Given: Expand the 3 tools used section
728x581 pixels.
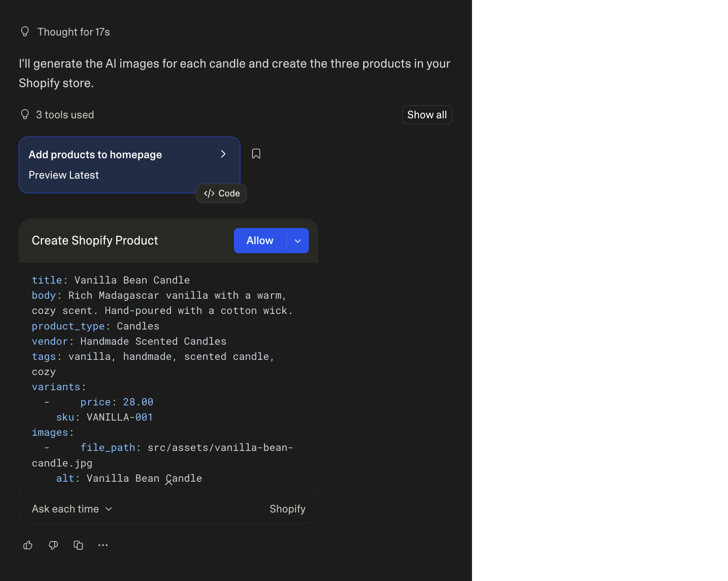Looking at the screenshot, I should (65, 114).
